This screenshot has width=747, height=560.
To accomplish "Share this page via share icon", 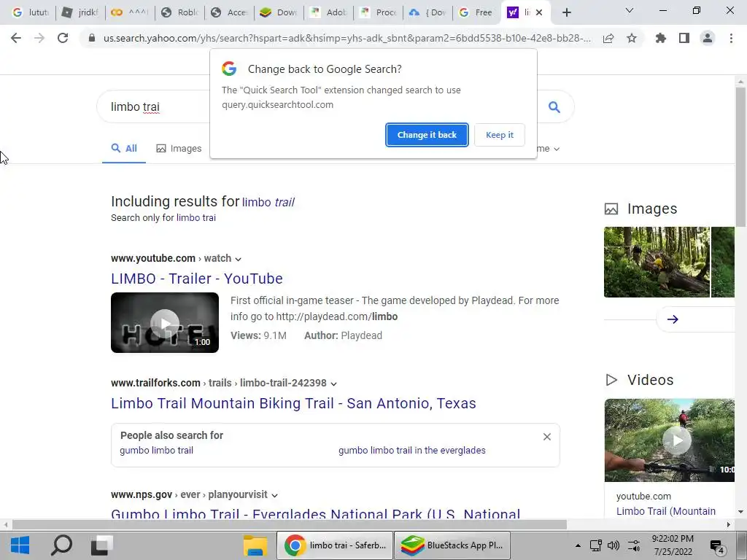I will tap(608, 38).
